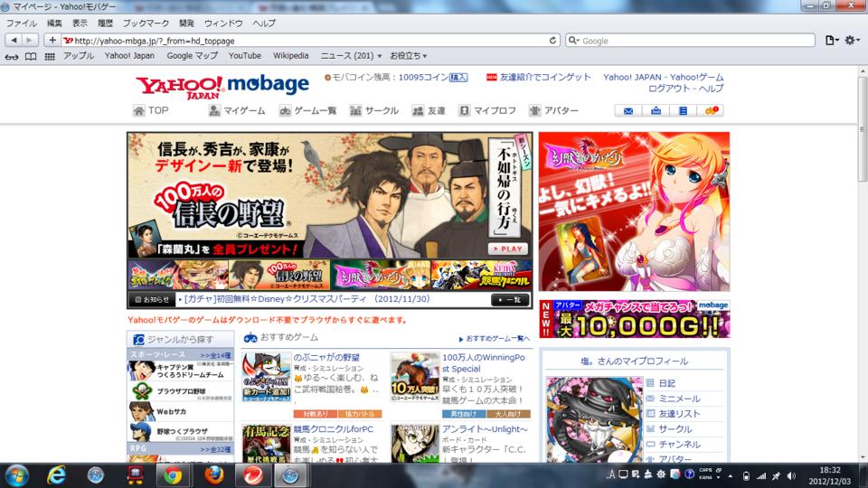868x488 pixels.
Task: Open the bookmarks book icon
Action: tap(31, 56)
